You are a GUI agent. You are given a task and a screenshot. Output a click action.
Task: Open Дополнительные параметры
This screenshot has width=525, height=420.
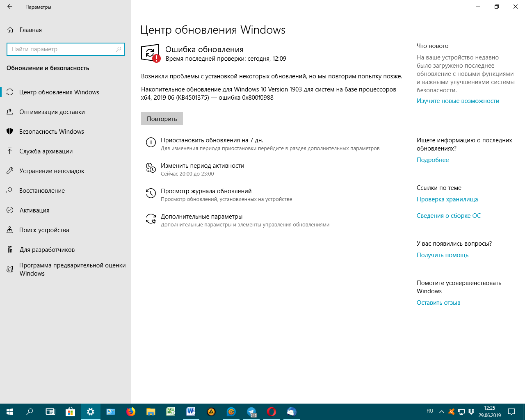click(x=202, y=217)
